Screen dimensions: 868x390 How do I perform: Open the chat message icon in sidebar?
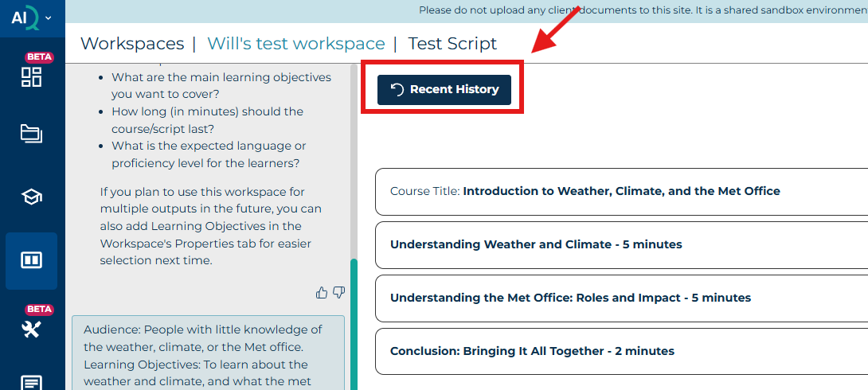(32, 383)
